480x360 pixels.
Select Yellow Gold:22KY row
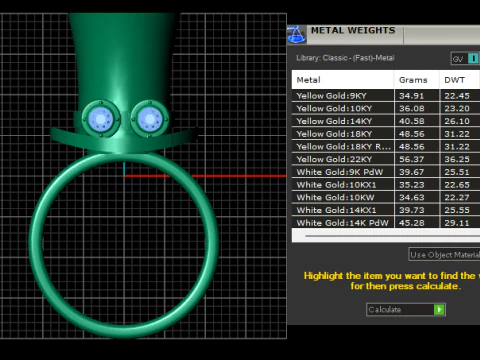[x=386, y=159]
